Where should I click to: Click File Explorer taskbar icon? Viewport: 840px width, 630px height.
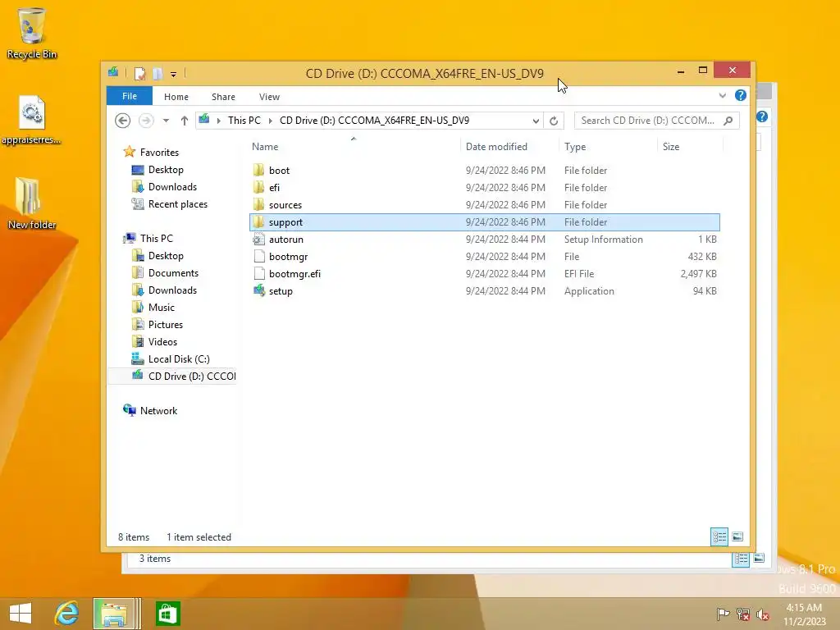[x=115, y=614]
